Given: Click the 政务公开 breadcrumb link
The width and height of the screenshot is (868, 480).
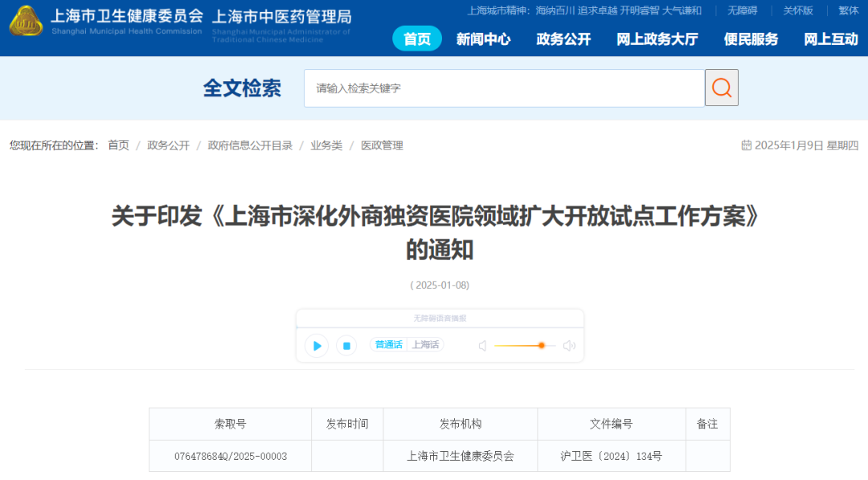Looking at the screenshot, I should 167,146.
